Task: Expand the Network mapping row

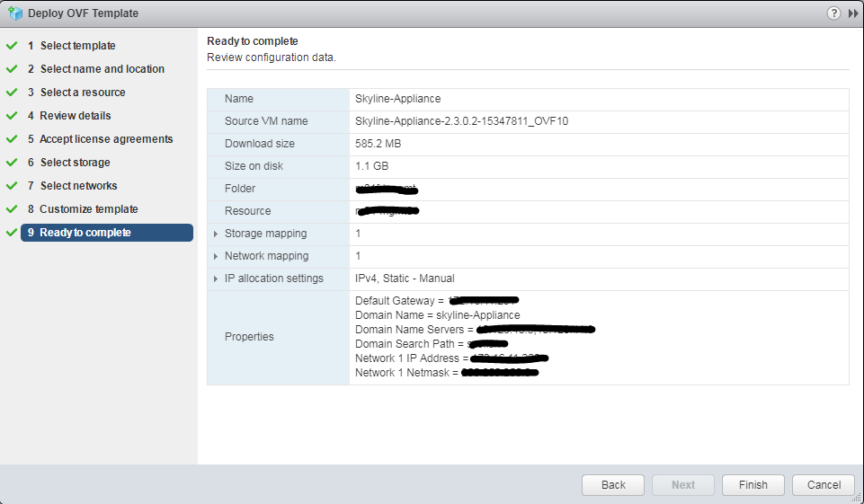Action: pyautogui.click(x=216, y=257)
